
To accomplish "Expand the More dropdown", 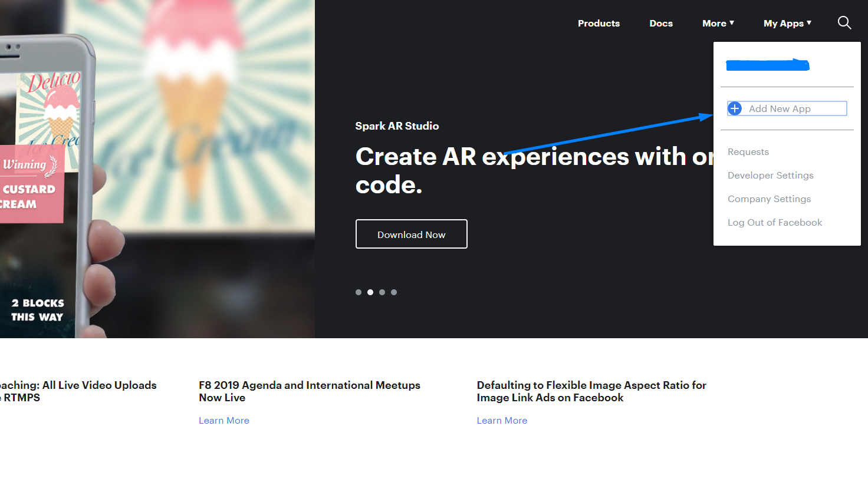I will pyautogui.click(x=718, y=24).
